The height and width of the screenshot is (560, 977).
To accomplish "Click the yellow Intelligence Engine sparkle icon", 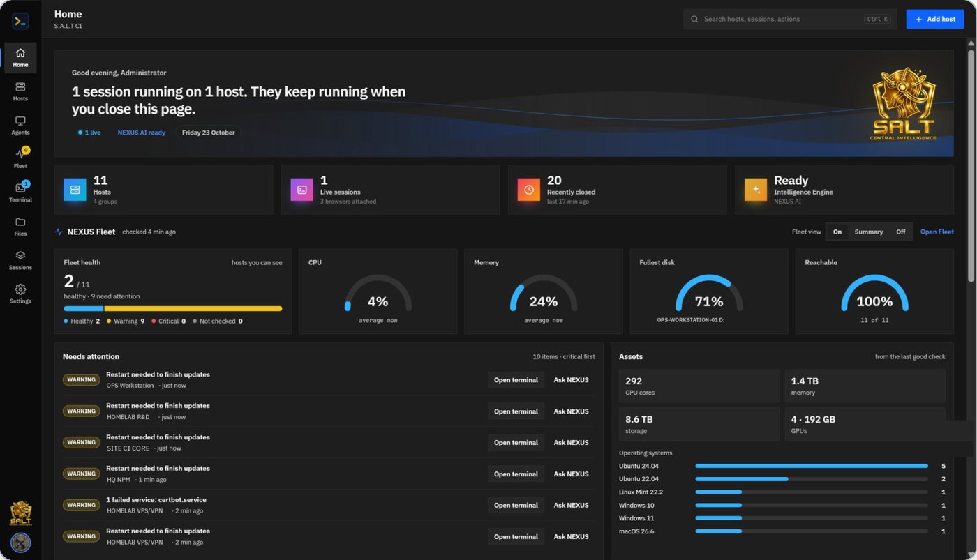I will [x=755, y=190].
